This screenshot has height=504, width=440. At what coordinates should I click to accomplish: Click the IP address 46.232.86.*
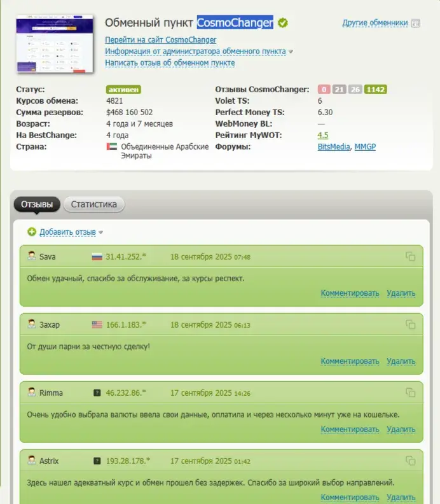126,393
